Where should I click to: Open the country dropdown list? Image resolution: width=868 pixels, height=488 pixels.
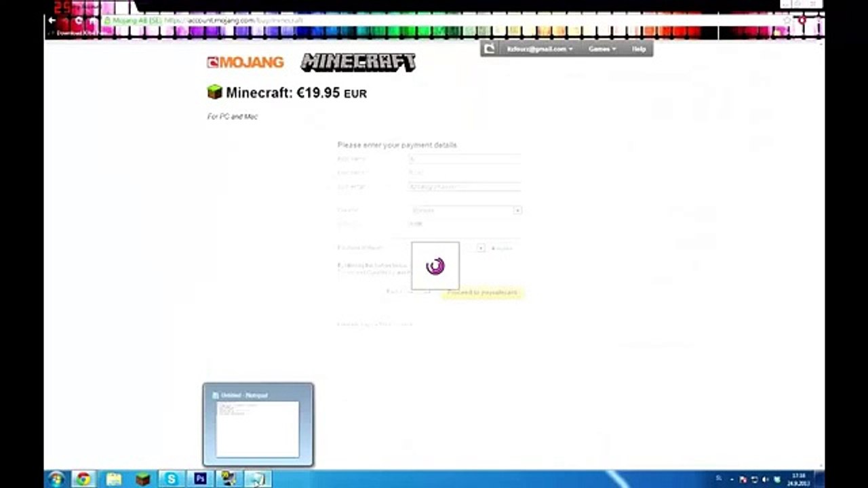click(x=466, y=211)
